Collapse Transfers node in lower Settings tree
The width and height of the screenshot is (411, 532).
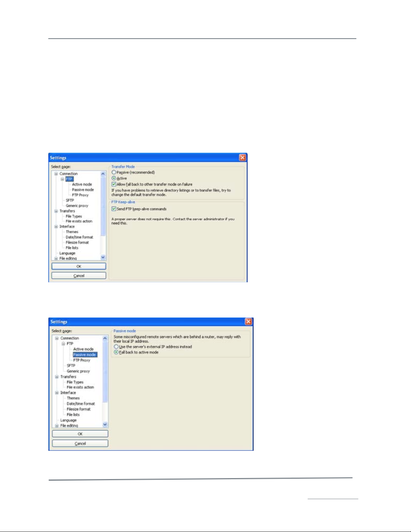57,377
